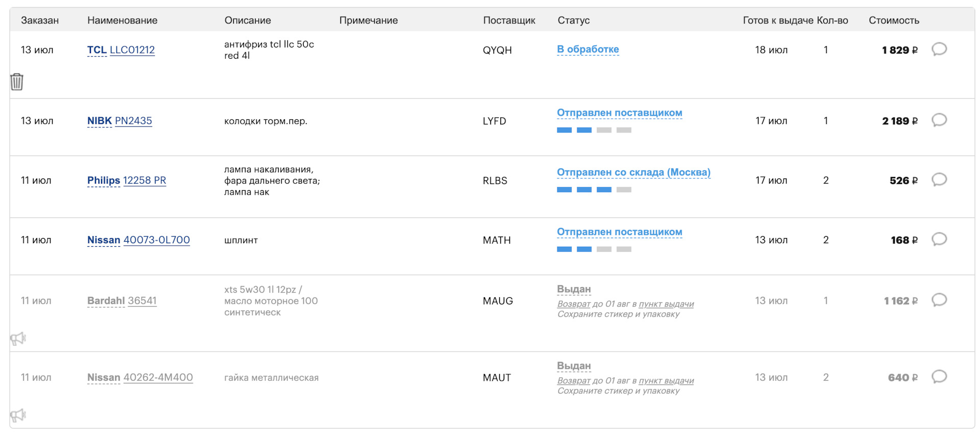Open comment bubble for Bardahl 36541 order
Viewport: 980px width, 440px height.
click(939, 300)
